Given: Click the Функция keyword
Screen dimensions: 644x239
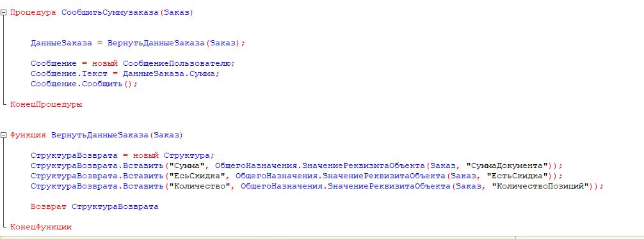Looking at the screenshot, I should tap(28, 135).
